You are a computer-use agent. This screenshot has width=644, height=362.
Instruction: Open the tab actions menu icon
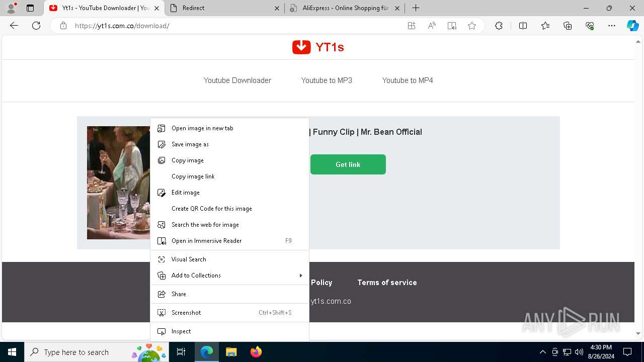coord(30,8)
